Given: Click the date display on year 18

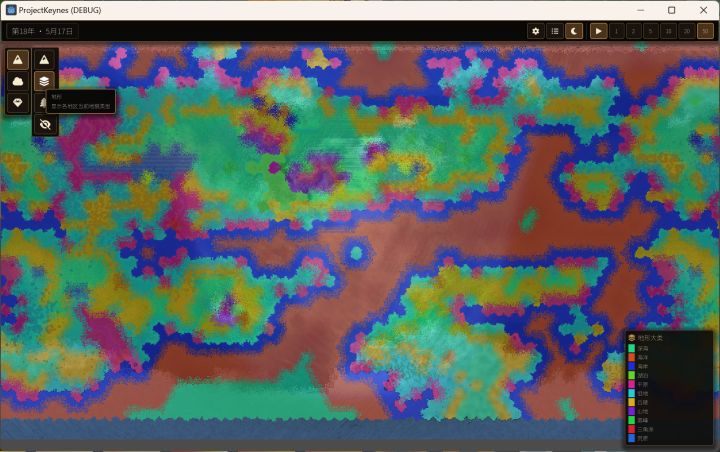Looking at the screenshot, I should [x=42, y=31].
